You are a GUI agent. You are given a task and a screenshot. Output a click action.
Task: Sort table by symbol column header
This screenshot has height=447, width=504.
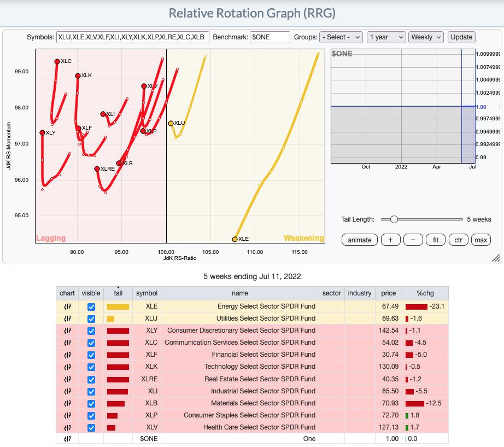[x=146, y=293]
